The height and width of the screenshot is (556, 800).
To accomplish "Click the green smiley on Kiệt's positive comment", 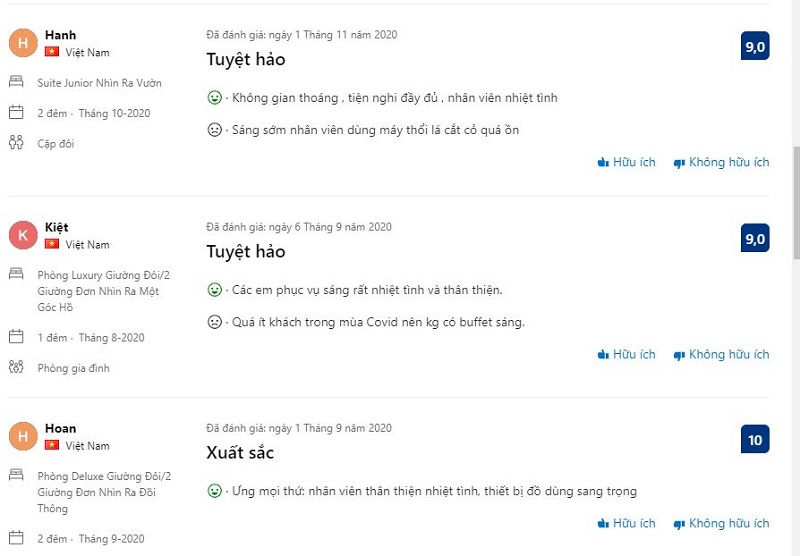I will coord(215,290).
